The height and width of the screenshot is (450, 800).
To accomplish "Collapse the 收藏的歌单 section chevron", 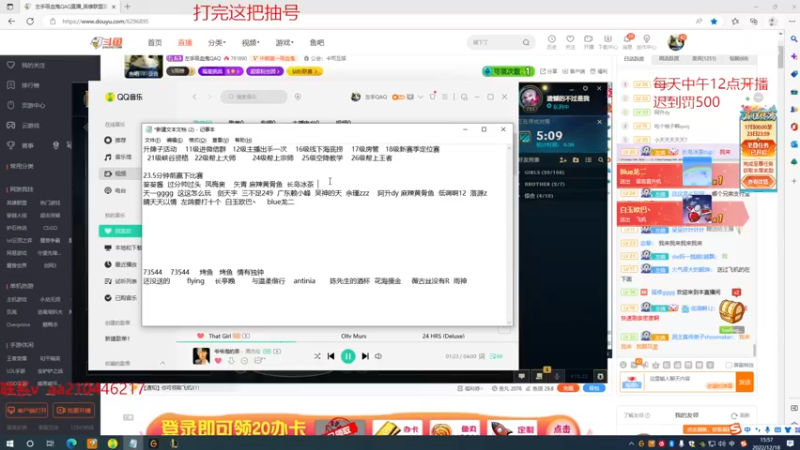I will 162,363.
